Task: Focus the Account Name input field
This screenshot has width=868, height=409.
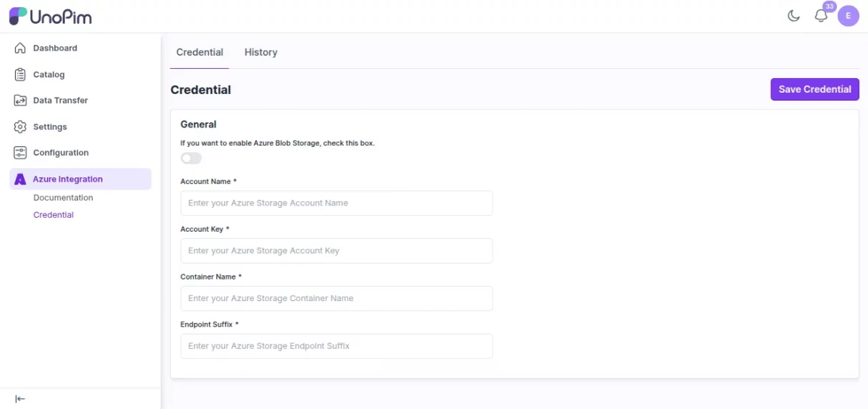Action: [336, 203]
